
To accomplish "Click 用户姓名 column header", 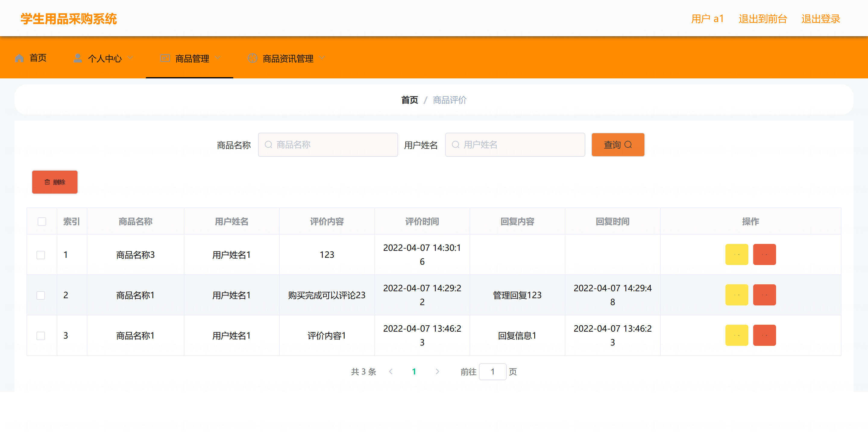I will 231,222.
